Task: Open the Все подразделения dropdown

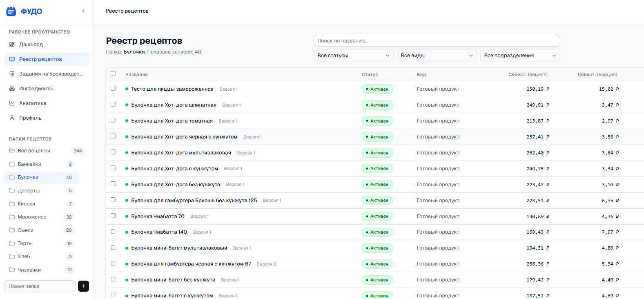Action: tap(520, 56)
